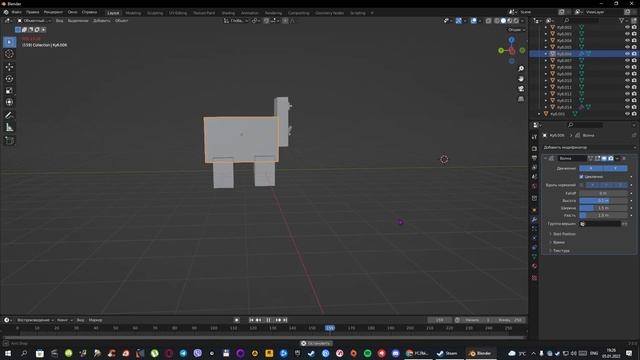This screenshot has height=360, width=640.
Task: Open the Добавить модификатор dropdown
Action: (589, 147)
